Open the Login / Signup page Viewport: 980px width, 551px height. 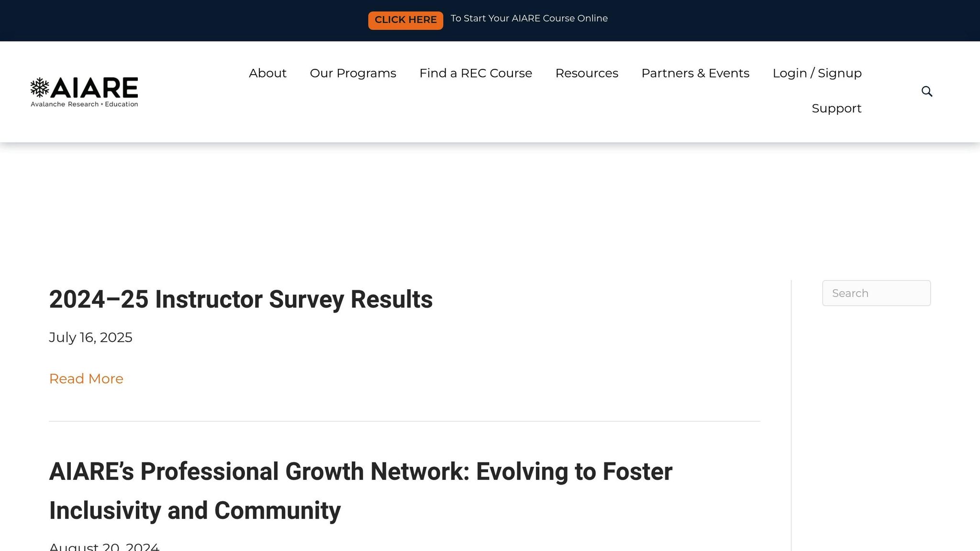[x=817, y=73]
